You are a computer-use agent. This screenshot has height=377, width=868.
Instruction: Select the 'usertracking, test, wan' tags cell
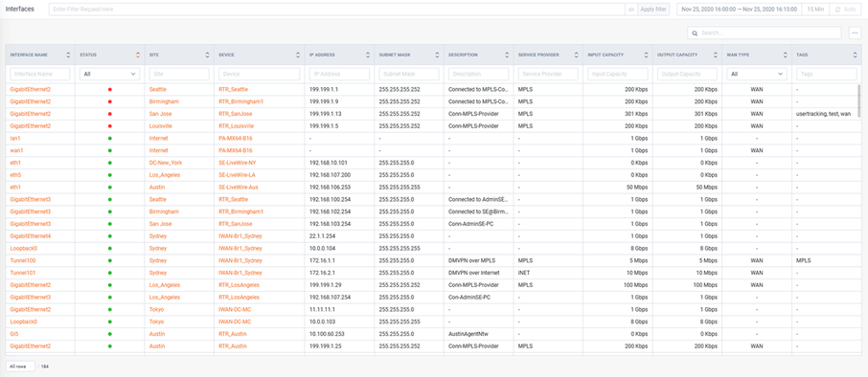point(823,114)
